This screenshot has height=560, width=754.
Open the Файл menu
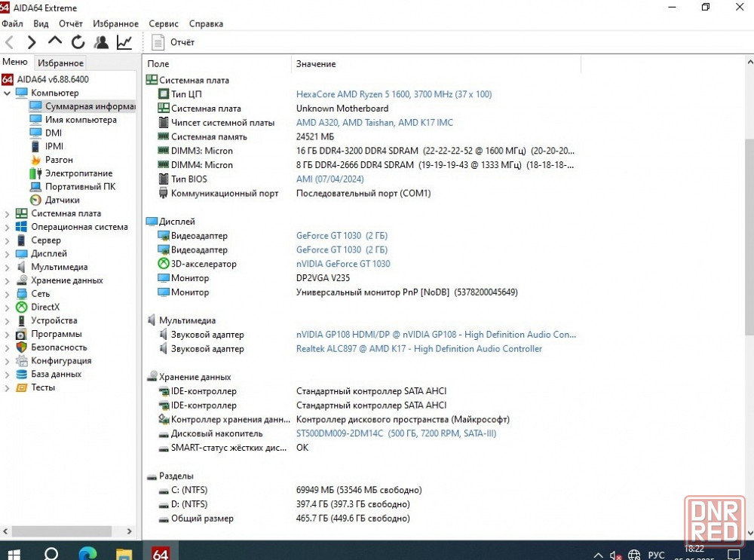click(12, 23)
